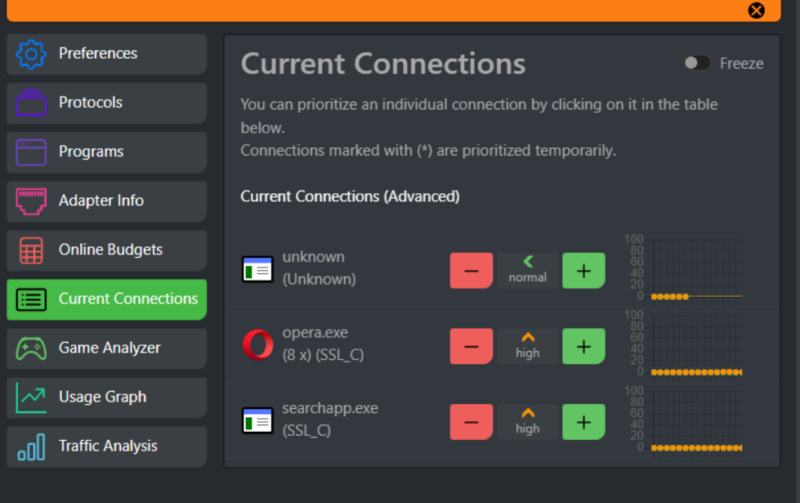Raise priority for unknown connection
The image size is (800, 503).
pyautogui.click(x=584, y=270)
